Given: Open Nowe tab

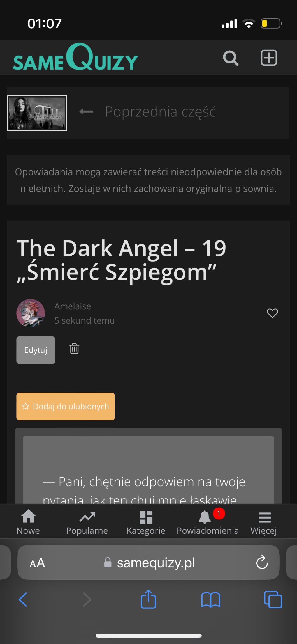Looking at the screenshot, I should 28,522.
